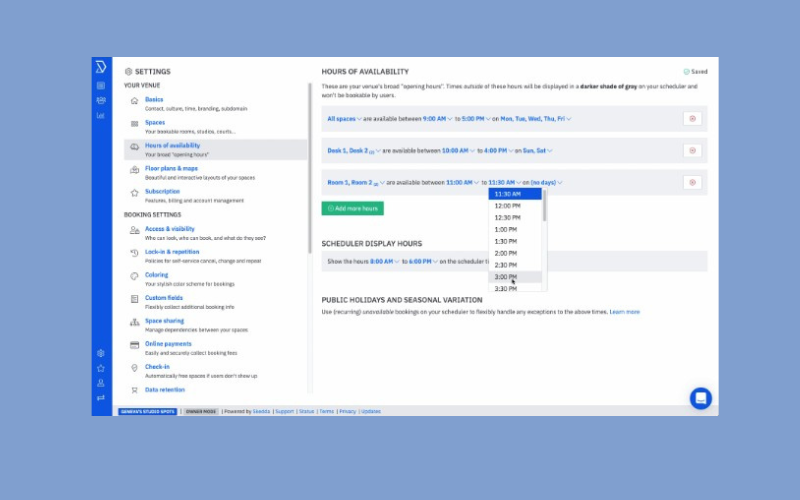The image size is (800, 500).
Task: Click the Skedda logo in the blue sidebar
Action: click(101, 67)
